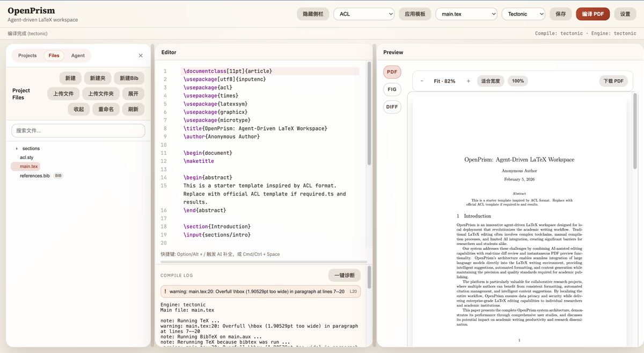Select the FIG preview tab

point(392,89)
